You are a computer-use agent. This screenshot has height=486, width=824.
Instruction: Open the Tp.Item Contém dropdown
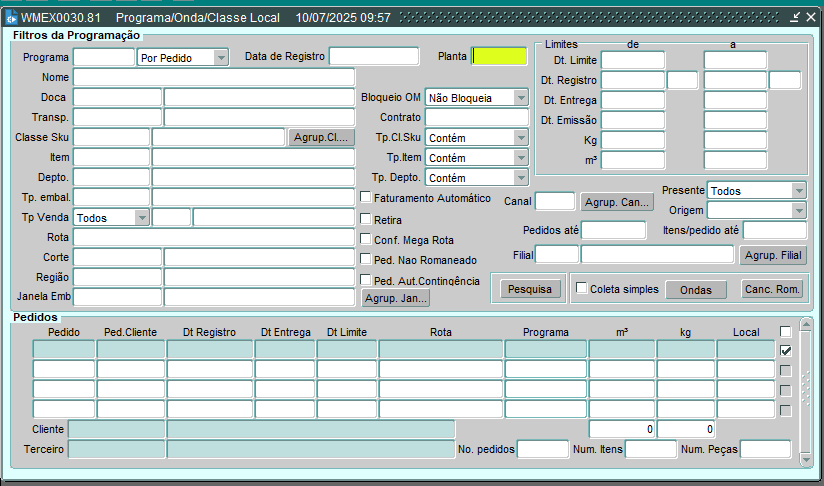pyautogui.click(x=521, y=158)
